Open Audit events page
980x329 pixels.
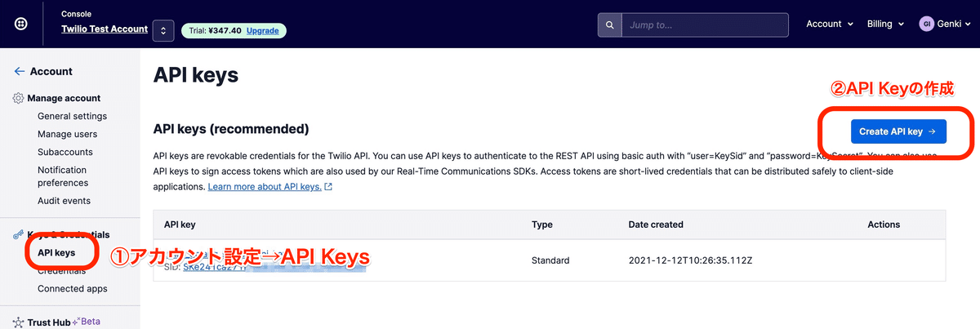click(x=64, y=201)
